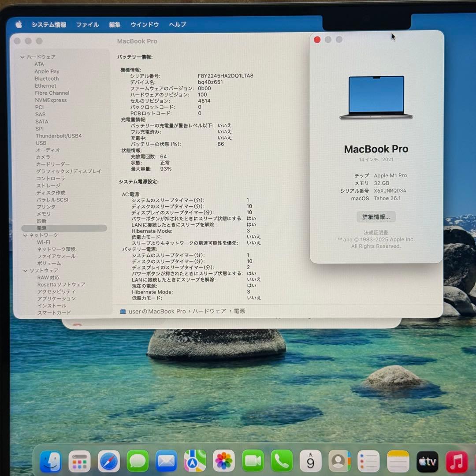The height and width of the screenshot is (476, 476).
Task: Open the Apple menu
Action: pyautogui.click(x=19, y=24)
